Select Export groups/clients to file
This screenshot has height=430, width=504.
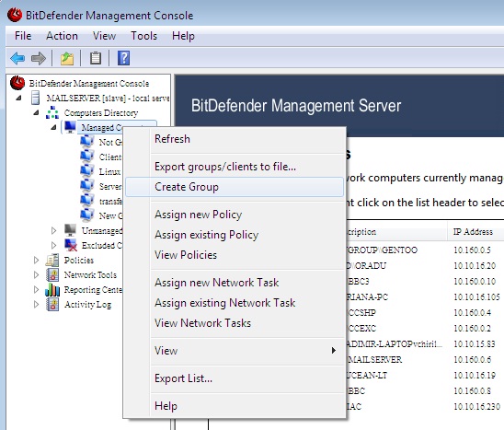click(235, 167)
